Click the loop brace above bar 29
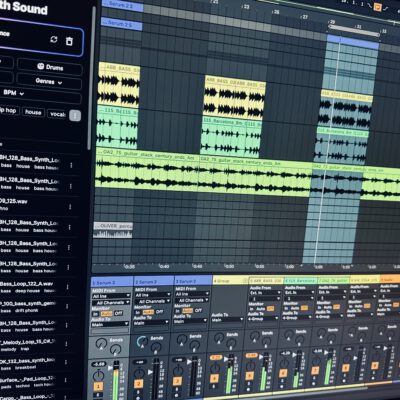This screenshot has width=400, height=400. pyautogui.click(x=354, y=31)
